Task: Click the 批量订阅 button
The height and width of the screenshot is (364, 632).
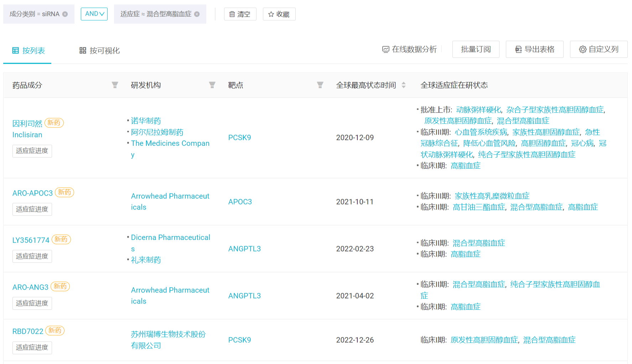Action: coord(476,50)
